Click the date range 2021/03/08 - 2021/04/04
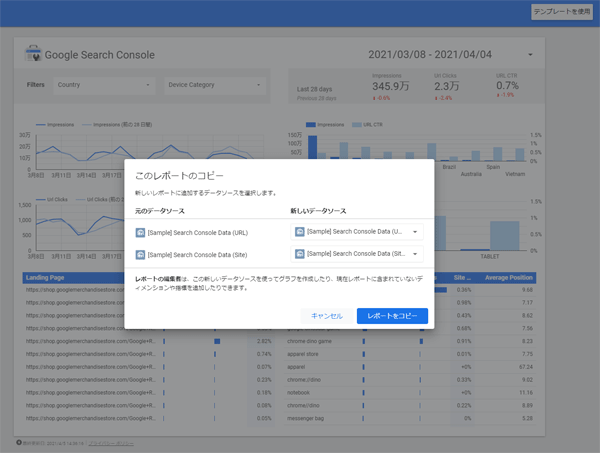This screenshot has height=453, width=600. [430, 55]
